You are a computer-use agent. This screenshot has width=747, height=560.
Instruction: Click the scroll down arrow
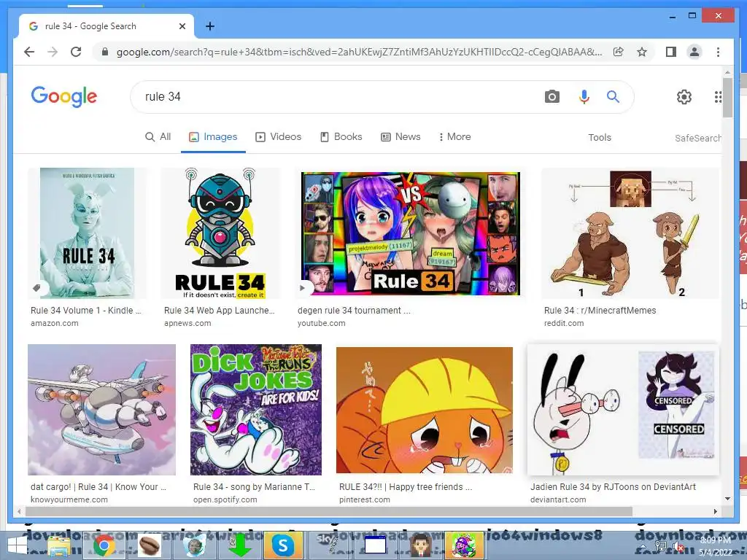point(727,499)
